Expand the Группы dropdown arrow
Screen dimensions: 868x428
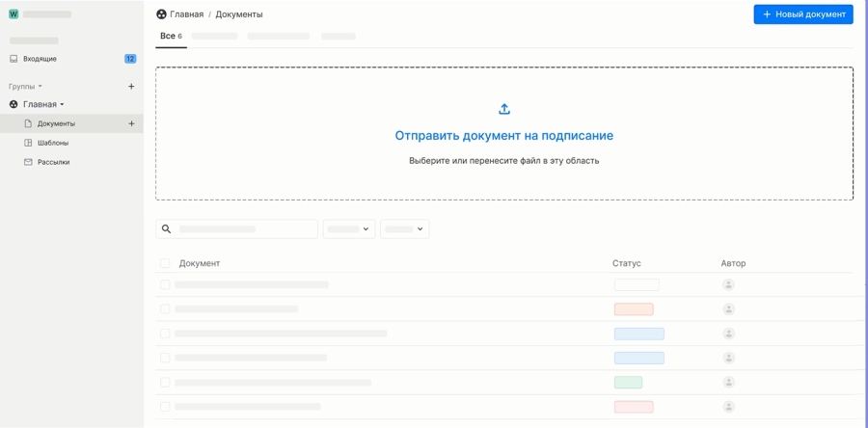(x=40, y=87)
